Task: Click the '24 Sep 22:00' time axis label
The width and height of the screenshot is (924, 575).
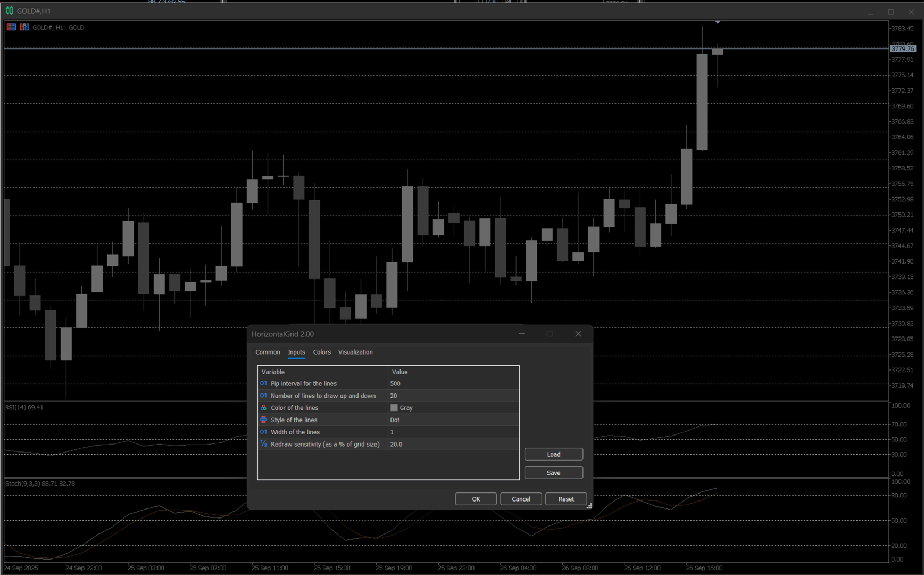Action: pos(84,568)
